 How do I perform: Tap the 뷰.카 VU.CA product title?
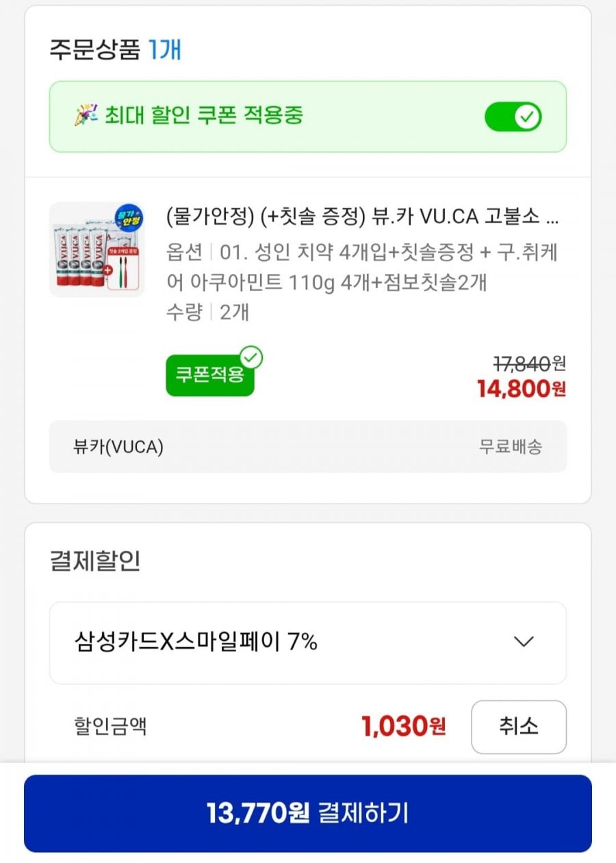(362, 217)
